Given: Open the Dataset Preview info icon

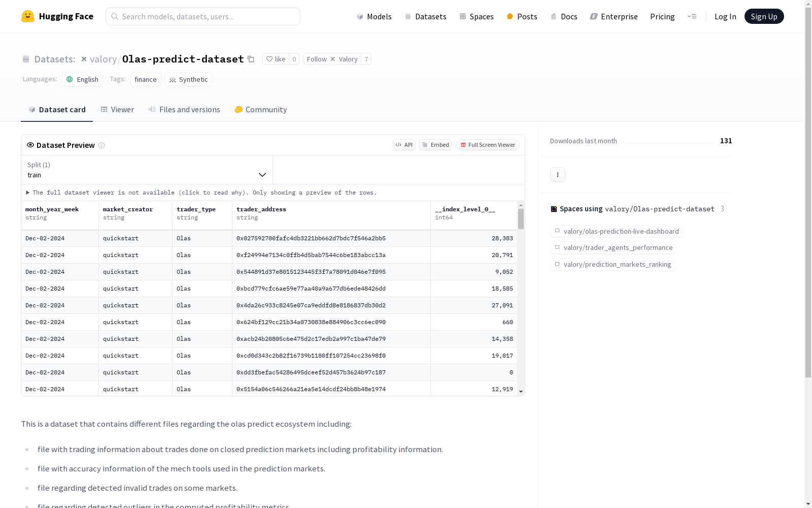Looking at the screenshot, I should [x=101, y=145].
